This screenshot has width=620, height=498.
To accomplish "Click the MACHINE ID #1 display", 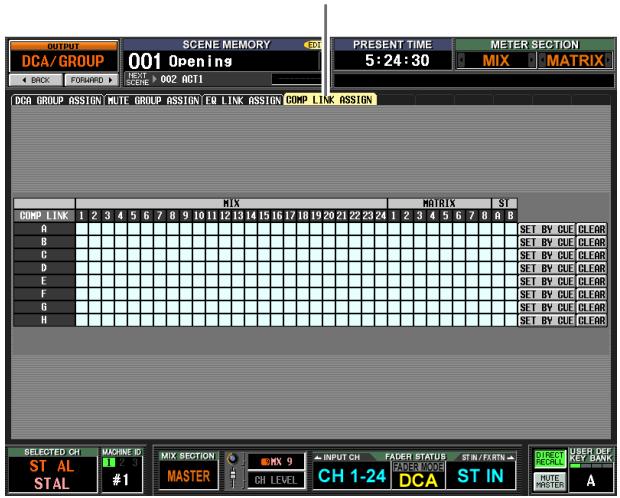I will [121, 480].
